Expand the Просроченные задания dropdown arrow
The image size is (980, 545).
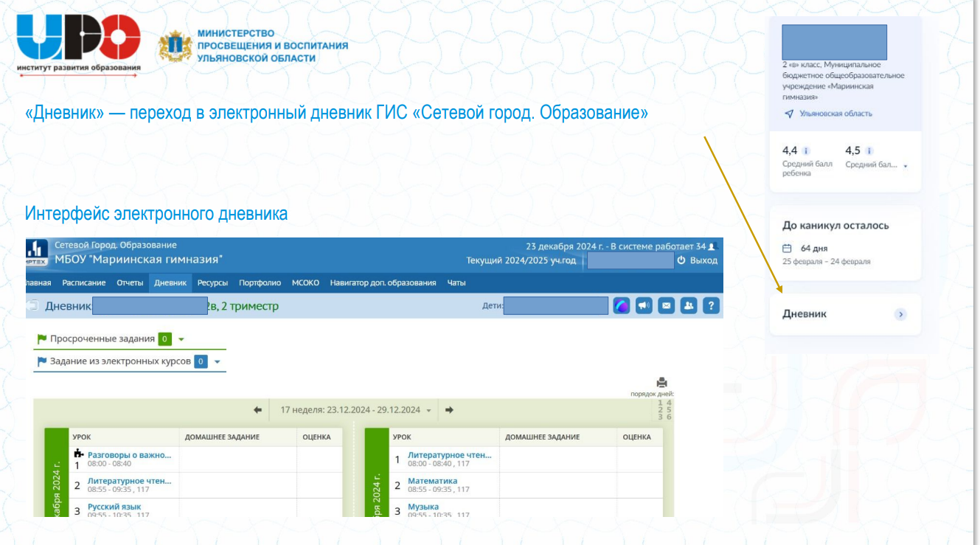[x=181, y=339]
